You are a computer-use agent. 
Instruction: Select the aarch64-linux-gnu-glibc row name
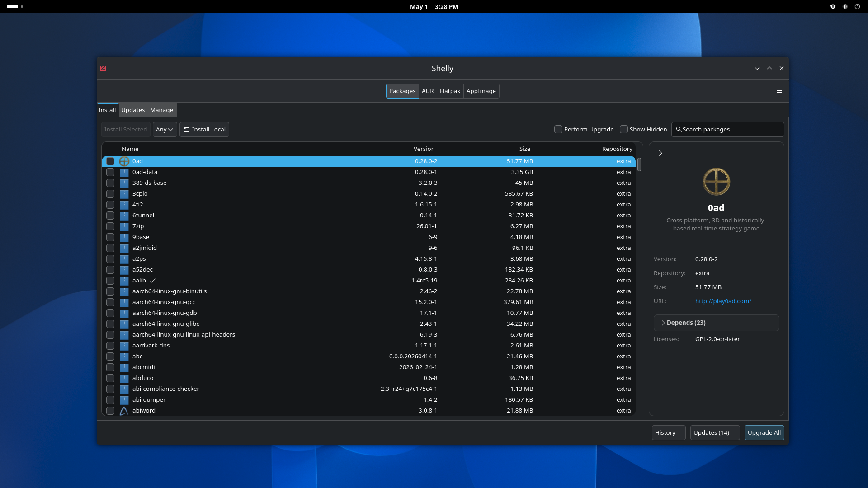pyautogui.click(x=165, y=324)
